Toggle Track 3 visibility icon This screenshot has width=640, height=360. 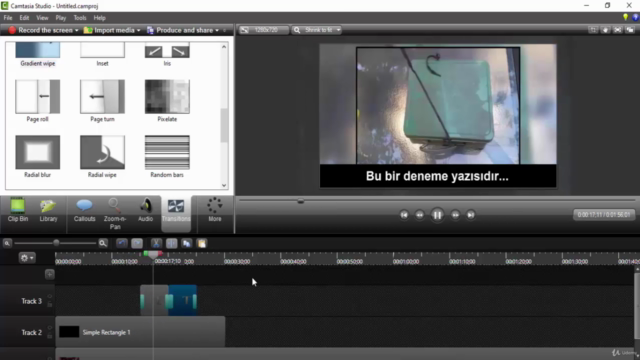(50, 296)
